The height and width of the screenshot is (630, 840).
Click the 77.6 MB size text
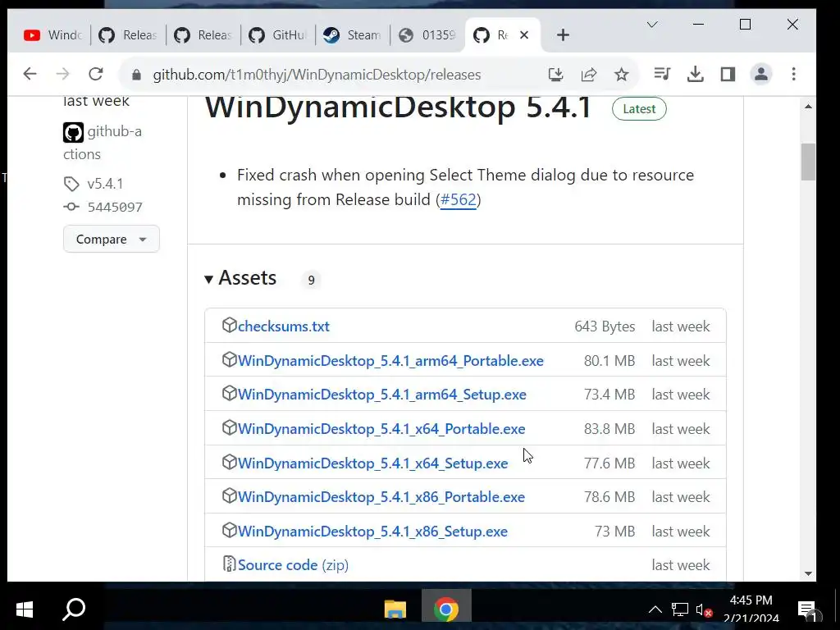pos(609,463)
